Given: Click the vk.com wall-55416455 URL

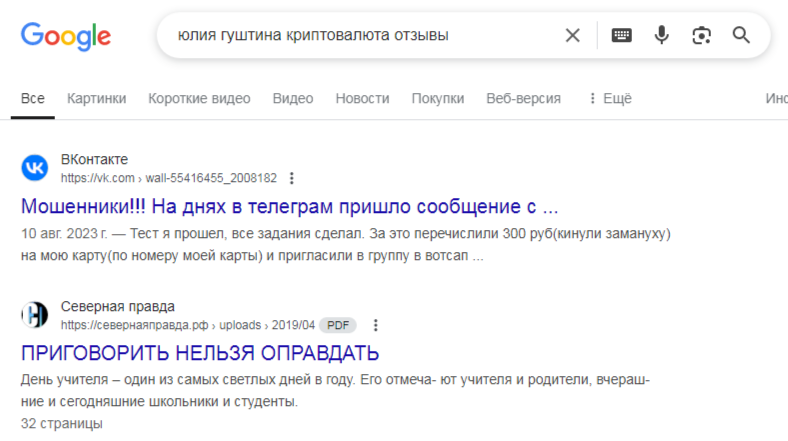Looking at the screenshot, I should (x=169, y=178).
